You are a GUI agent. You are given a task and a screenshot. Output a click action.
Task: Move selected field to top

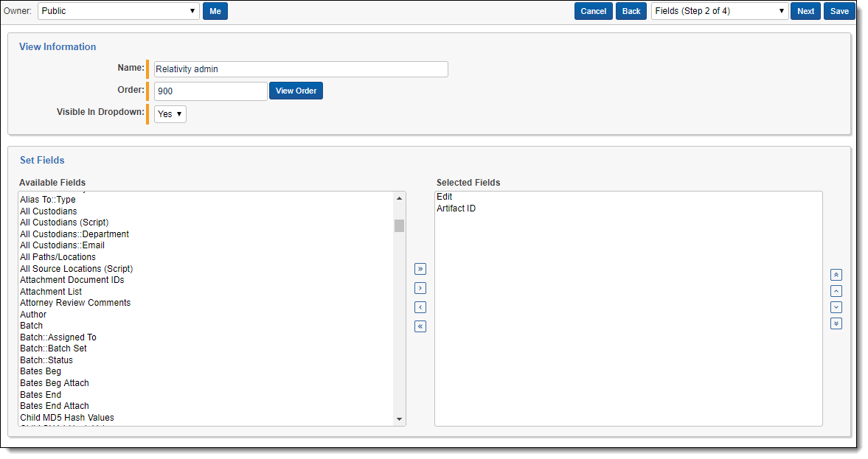pos(836,275)
